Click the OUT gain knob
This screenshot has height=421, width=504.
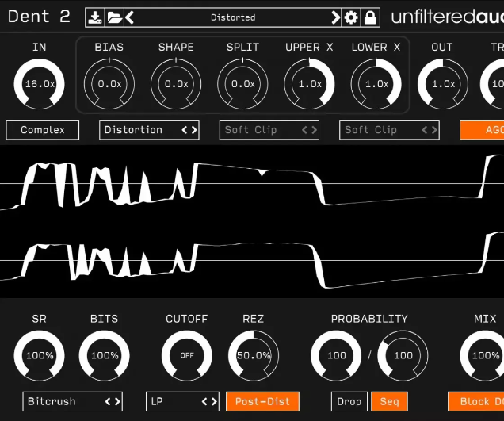(x=443, y=84)
